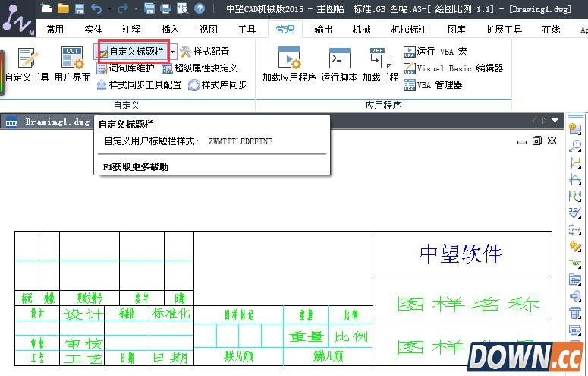Open the 用户界面 CUI editor
Screen dimensions: 588x376
[x=72, y=64]
